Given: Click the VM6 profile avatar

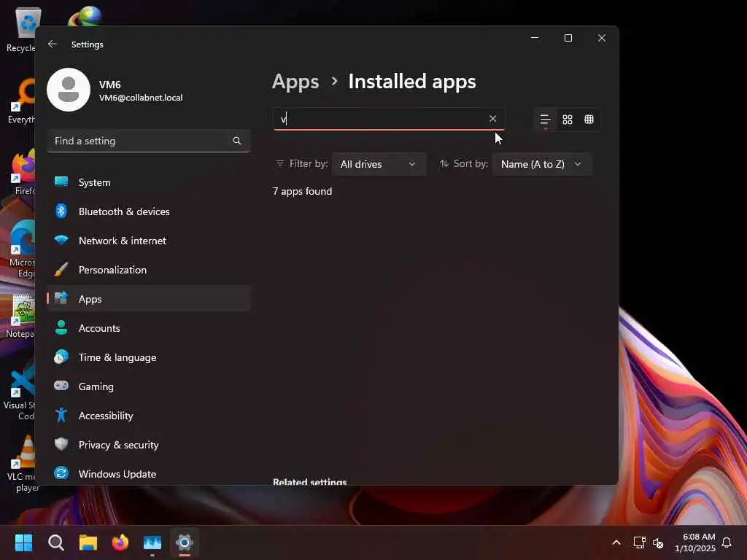Looking at the screenshot, I should click(x=69, y=90).
